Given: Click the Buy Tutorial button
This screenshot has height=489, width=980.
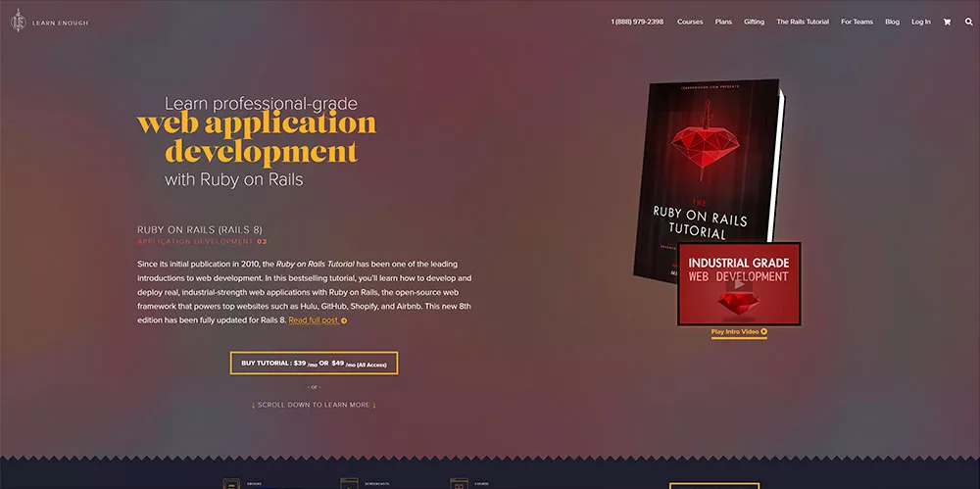Looking at the screenshot, I should 314,364.
